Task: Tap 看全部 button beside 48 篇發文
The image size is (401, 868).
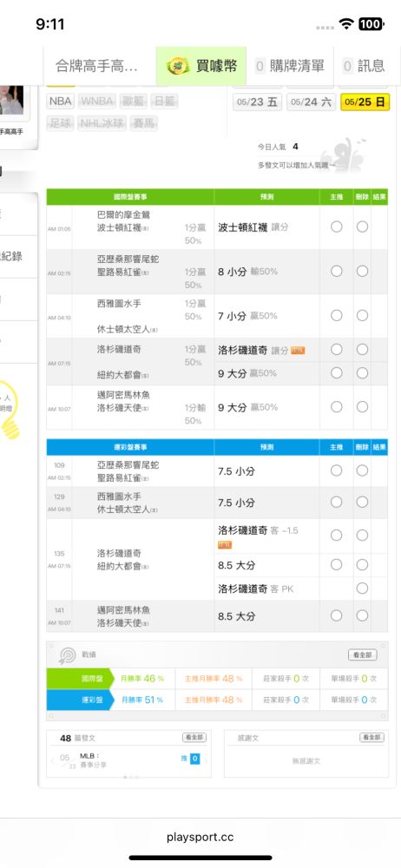Action: pos(194,738)
